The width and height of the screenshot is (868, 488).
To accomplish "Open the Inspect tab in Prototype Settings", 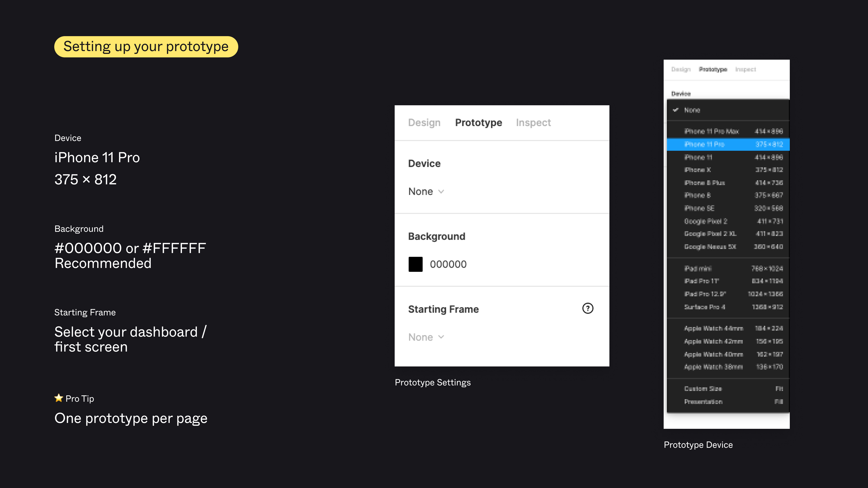I will tap(533, 123).
